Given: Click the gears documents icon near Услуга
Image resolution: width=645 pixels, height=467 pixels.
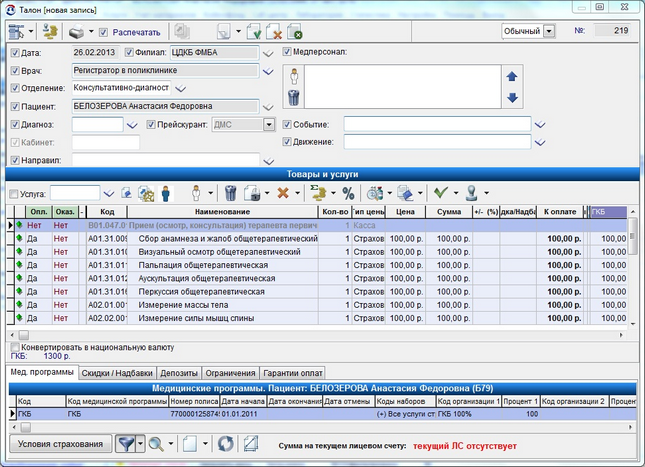Looking at the screenshot, I should click(146, 193).
